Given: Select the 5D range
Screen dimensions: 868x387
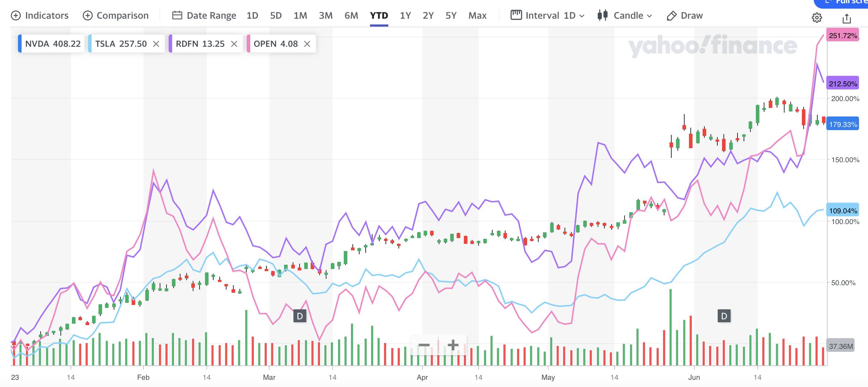Looking at the screenshot, I should tap(276, 15).
